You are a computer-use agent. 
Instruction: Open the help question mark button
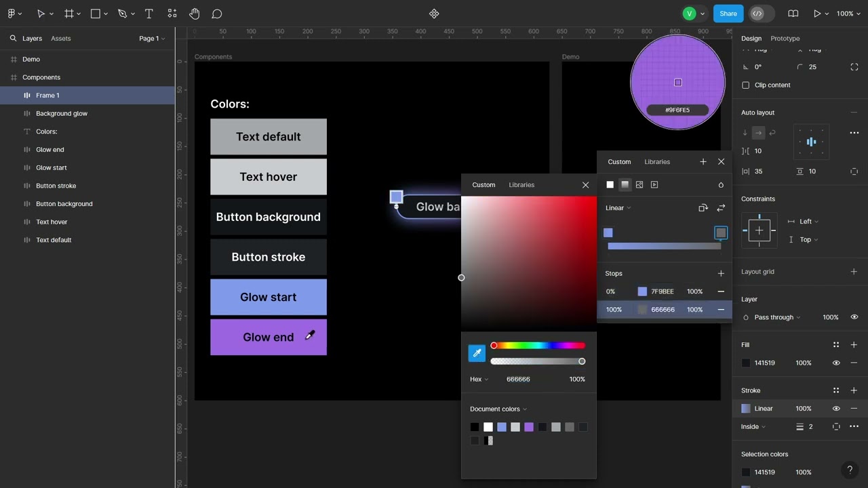tap(850, 470)
